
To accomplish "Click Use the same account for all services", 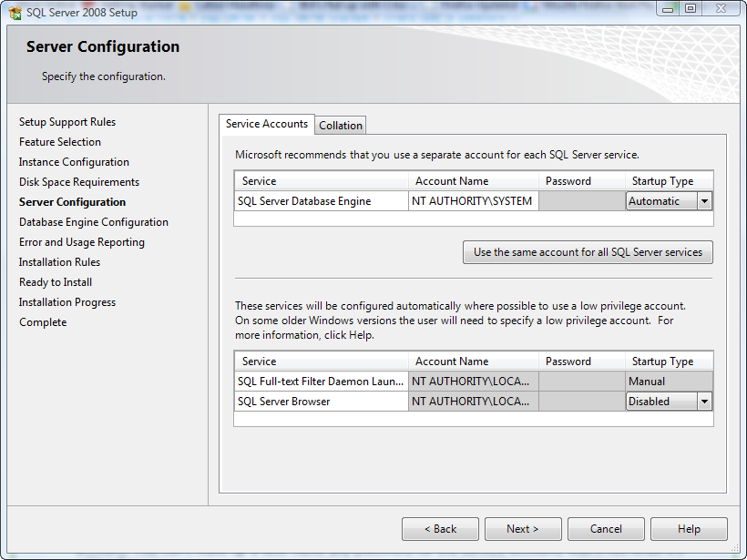I will [588, 252].
